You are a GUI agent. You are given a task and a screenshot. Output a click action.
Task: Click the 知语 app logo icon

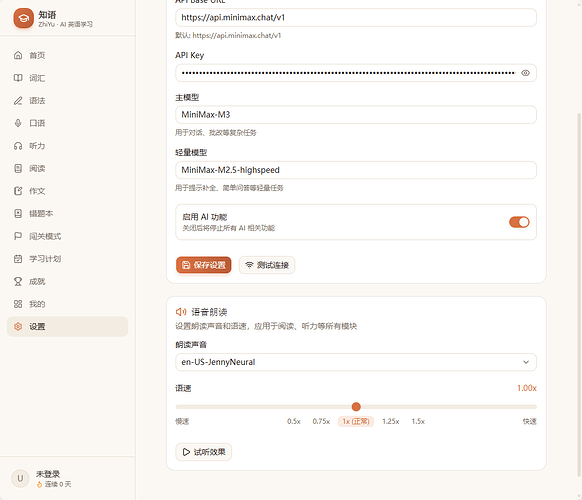click(x=23, y=18)
